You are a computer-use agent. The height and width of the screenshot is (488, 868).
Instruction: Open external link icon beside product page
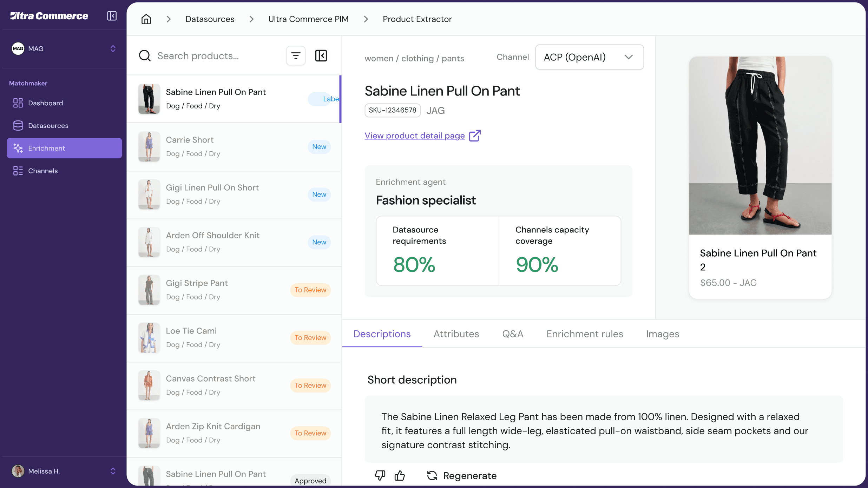(475, 136)
